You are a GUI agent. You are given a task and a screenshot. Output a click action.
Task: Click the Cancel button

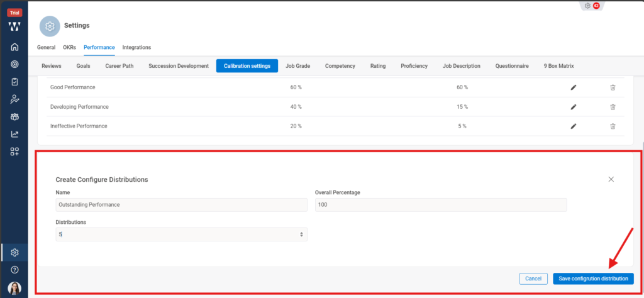533,279
